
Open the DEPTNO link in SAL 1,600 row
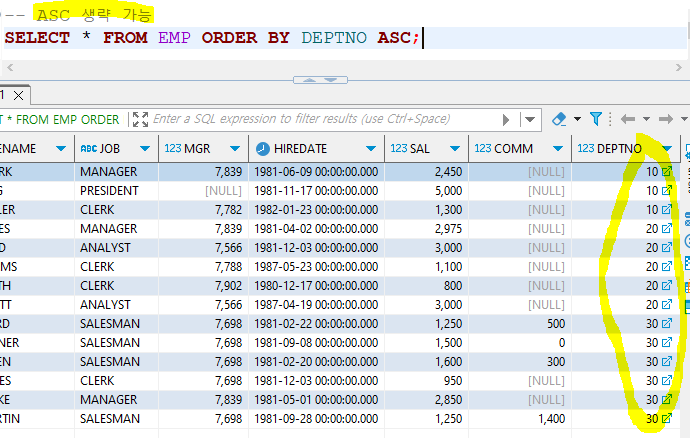coord(667,361)
